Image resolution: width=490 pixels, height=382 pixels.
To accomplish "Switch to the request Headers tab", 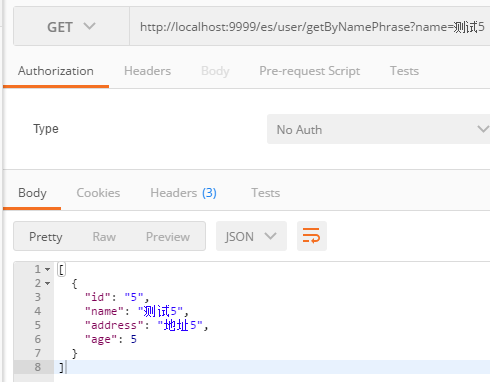I will 147,71.
